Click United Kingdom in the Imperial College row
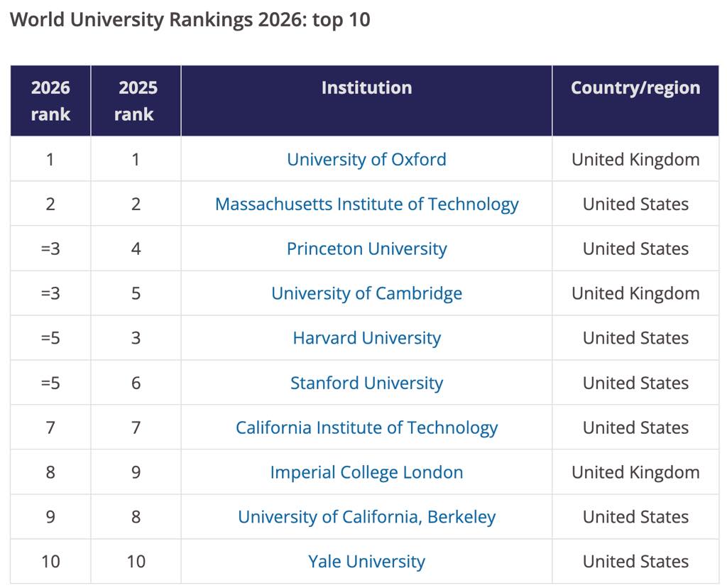 [635, 472]
